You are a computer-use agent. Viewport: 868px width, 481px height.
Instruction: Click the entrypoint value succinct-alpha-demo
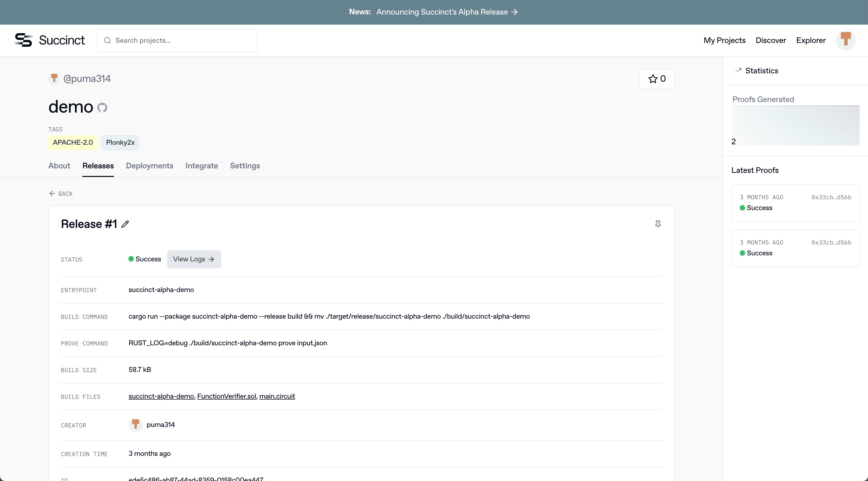(x=161, y=290)
